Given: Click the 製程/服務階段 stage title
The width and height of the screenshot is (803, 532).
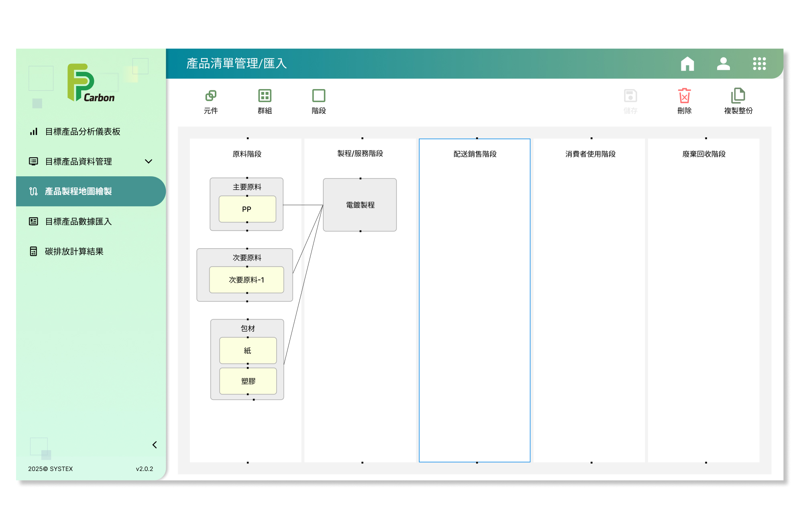Looking at the screenshot, I should 360,153.
